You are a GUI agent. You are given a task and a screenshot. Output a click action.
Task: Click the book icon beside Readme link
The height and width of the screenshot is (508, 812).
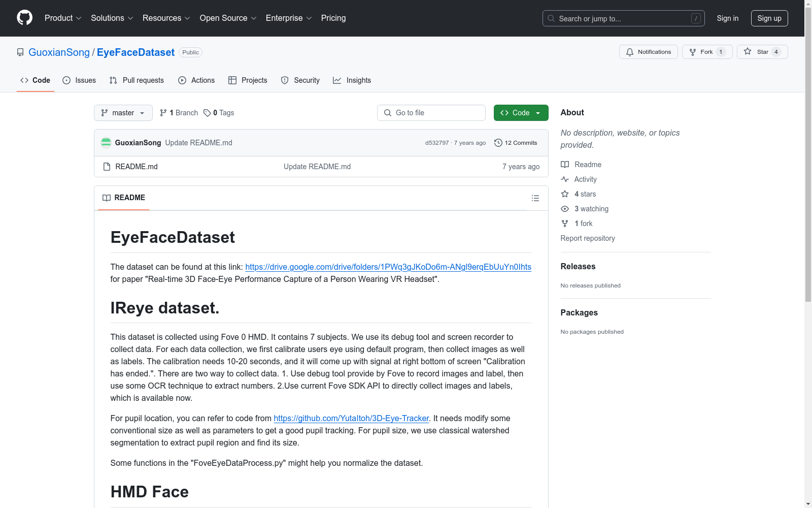tap(565, 165)
